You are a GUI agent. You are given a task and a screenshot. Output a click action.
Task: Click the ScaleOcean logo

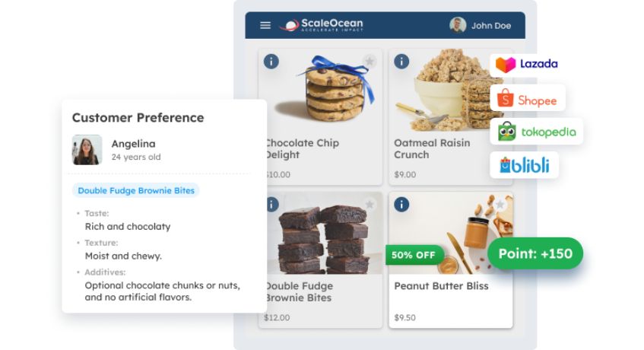click(321, 25)
